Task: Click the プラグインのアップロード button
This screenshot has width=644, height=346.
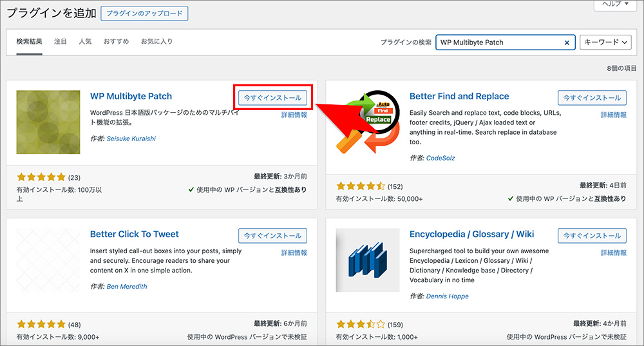Action: click(144, 13)
